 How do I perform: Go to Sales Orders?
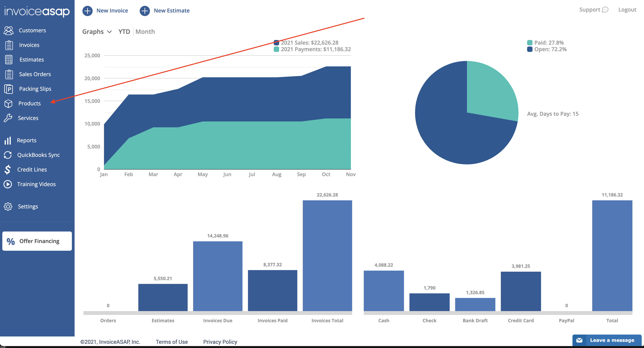pos(35,74)
